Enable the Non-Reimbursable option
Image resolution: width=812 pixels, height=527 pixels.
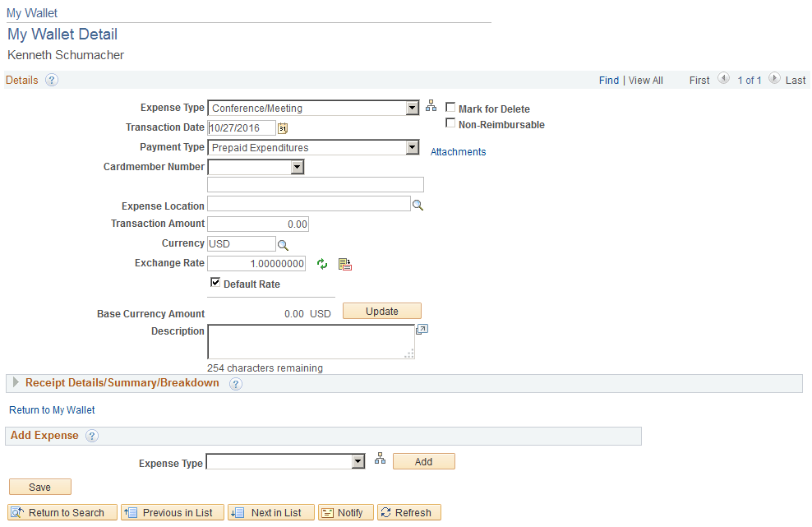click(x=450, y=124)
